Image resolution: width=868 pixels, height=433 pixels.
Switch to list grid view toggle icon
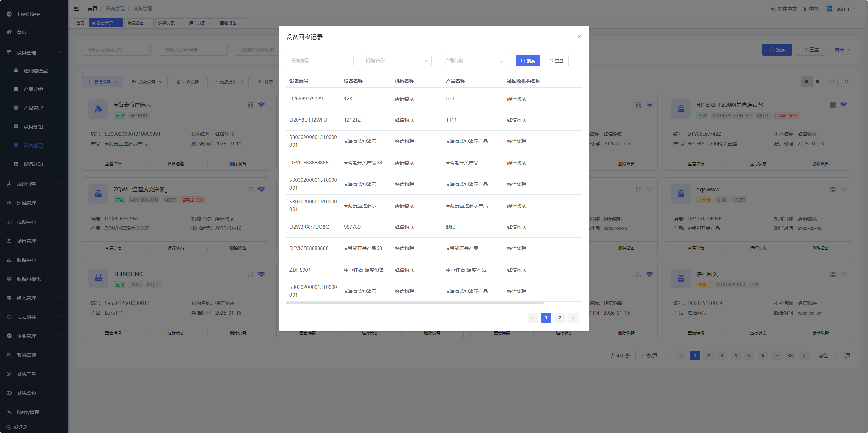point(817,82)
